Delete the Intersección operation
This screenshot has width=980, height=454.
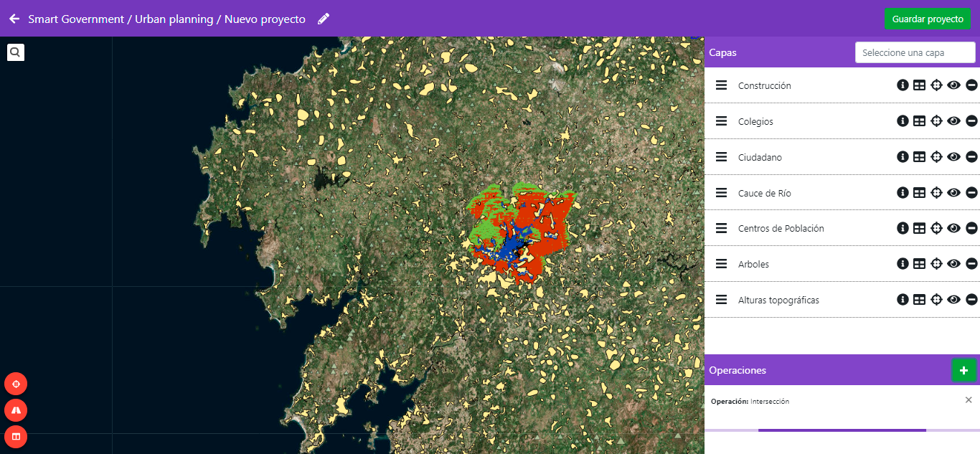coord(969,400)
